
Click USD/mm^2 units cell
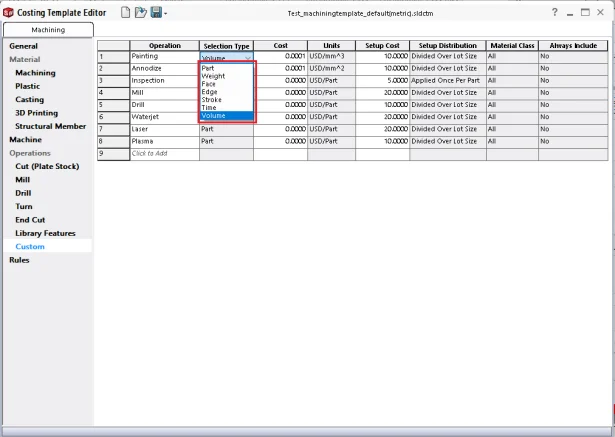(x=331, y=69)
